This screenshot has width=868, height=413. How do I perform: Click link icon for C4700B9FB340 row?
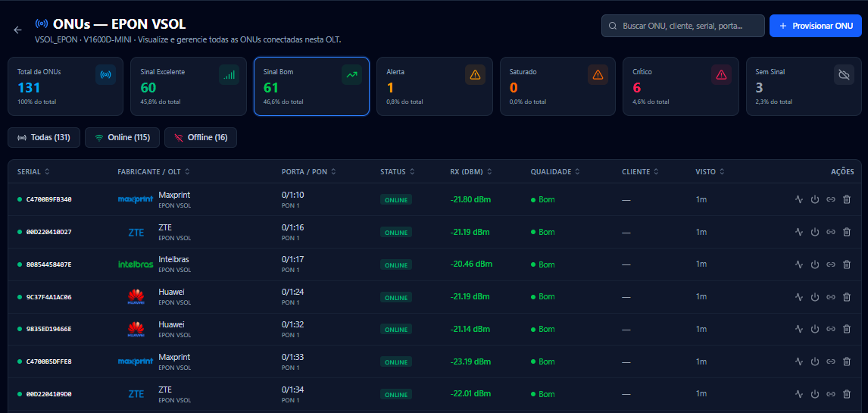click(830, 199)
